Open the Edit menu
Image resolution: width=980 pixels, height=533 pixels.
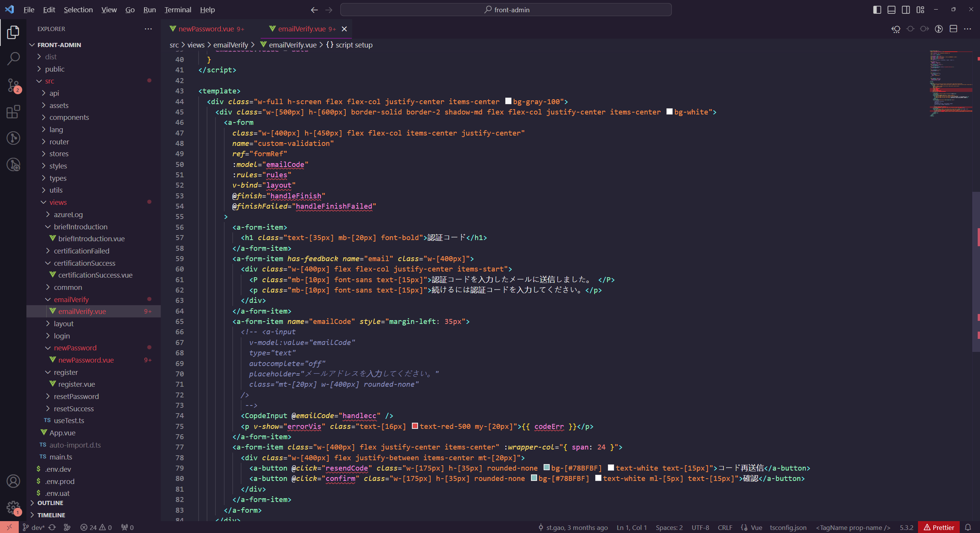pyautogui.click(x=49, y=10)
